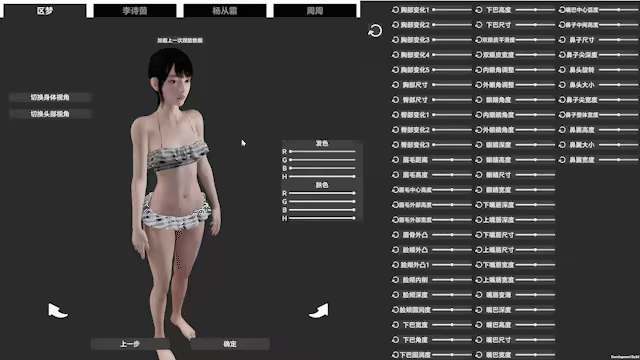Image resolution: width=640 pixels, height=360 pixels.
Task: Go back with the 上一步 button
Action: (x=130, y=344)
